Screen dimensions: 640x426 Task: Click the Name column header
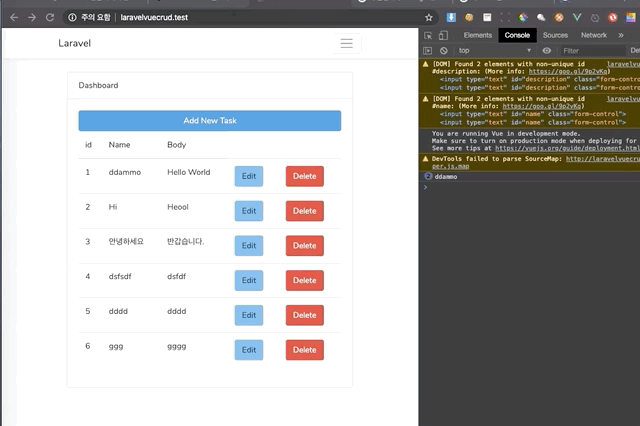119,145
